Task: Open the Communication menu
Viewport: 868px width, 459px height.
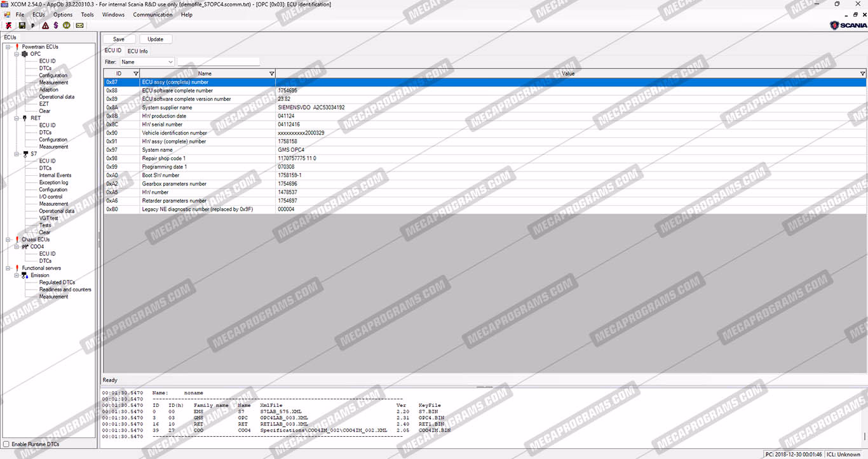Action: pyautogui.click(x=153, y=15)
